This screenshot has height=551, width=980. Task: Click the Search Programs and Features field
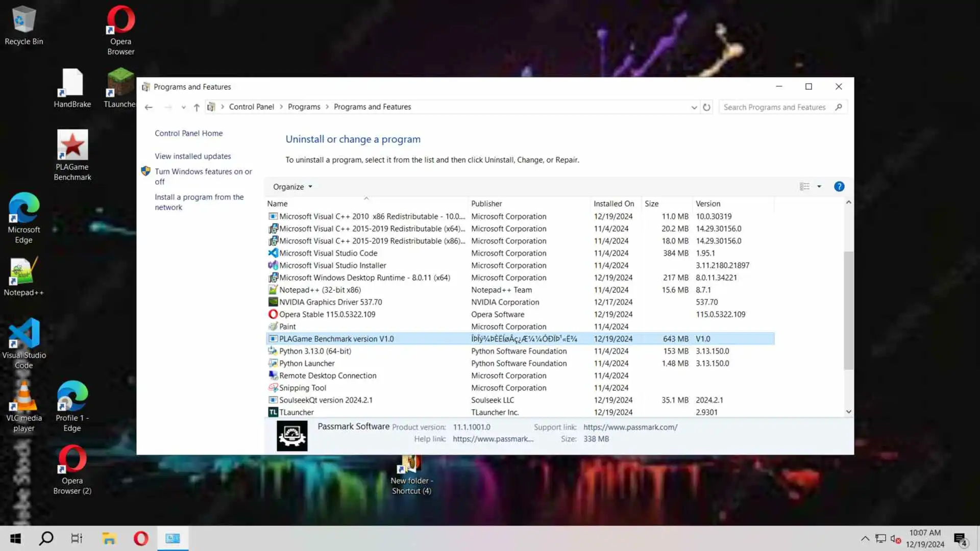pyautogui.click(x=774, y=107)
